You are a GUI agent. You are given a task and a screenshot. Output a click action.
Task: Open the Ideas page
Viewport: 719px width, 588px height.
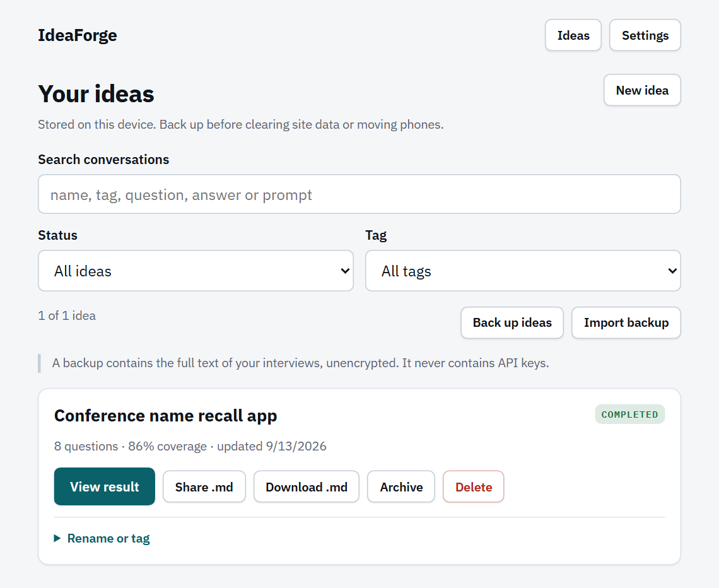[x=573, y=35]
